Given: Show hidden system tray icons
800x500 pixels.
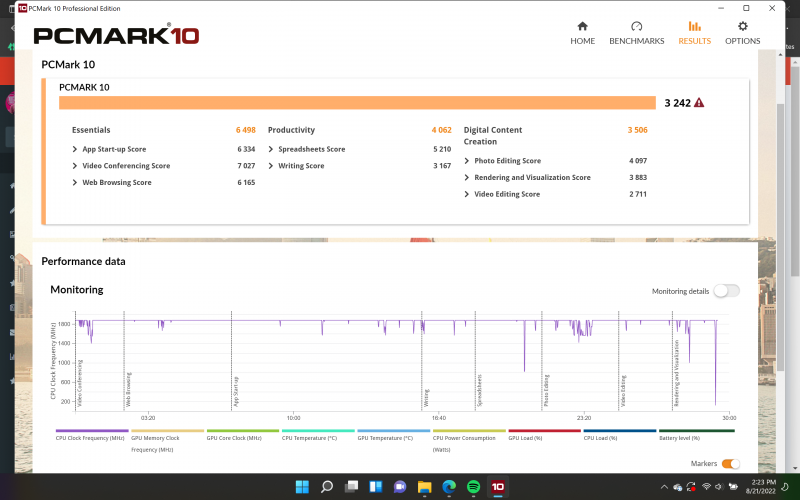Looking at the screenshot, I should tap(664, 487).
